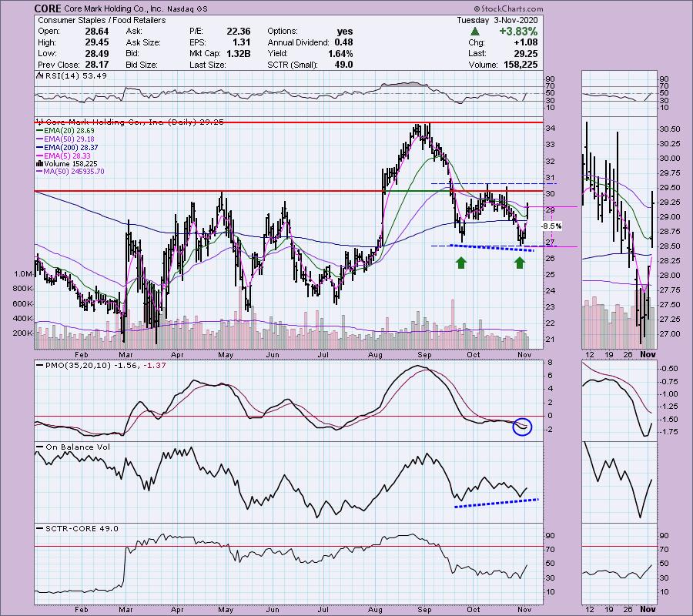
Task: Open the StockCharts.com copyright link
Action: [x=508, y=8]
